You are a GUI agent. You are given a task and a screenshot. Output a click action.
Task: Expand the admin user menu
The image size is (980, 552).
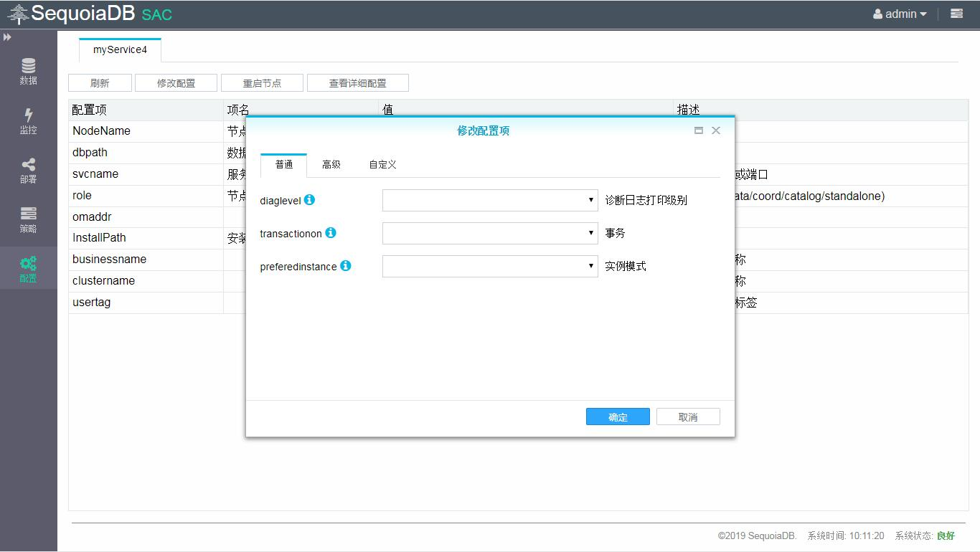(900, 14)
